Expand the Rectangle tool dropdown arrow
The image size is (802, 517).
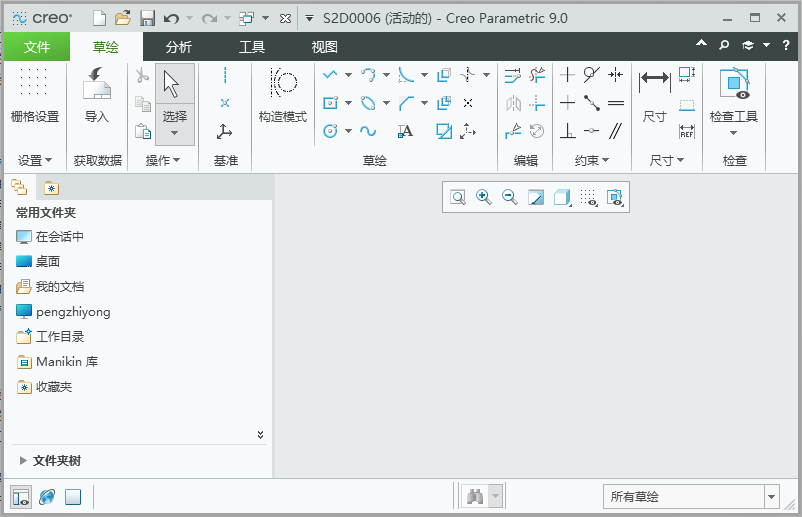[x=348, y=103]
